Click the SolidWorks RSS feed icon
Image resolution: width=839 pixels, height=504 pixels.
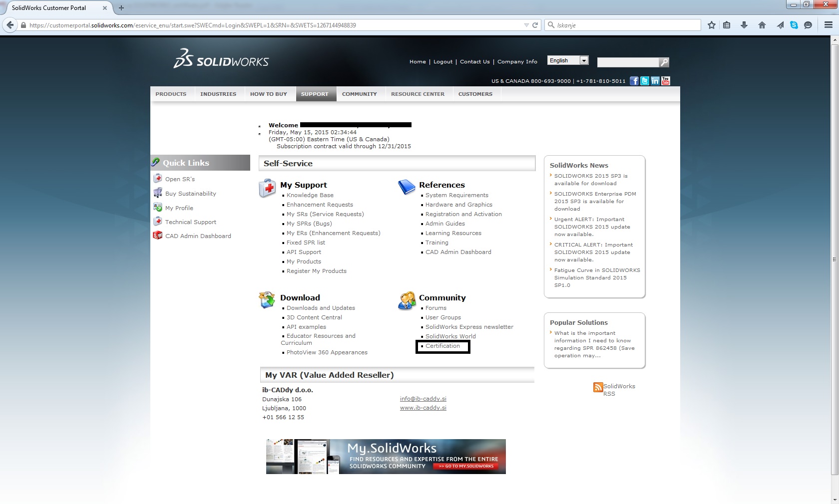(x=598, y=387)
